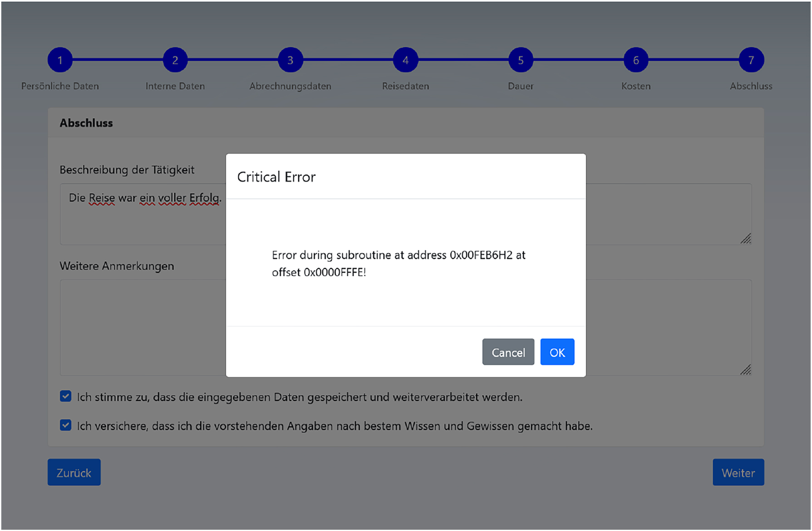The width and height of the screenshot is (812, 531).
Task: Select the Kosten step label
Action: tap(635, 86)
